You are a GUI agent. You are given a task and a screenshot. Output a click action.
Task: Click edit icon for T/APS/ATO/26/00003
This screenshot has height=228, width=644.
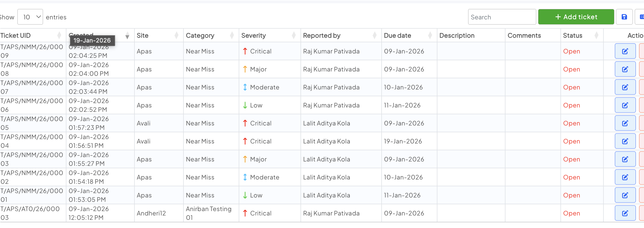click(625, 213)
